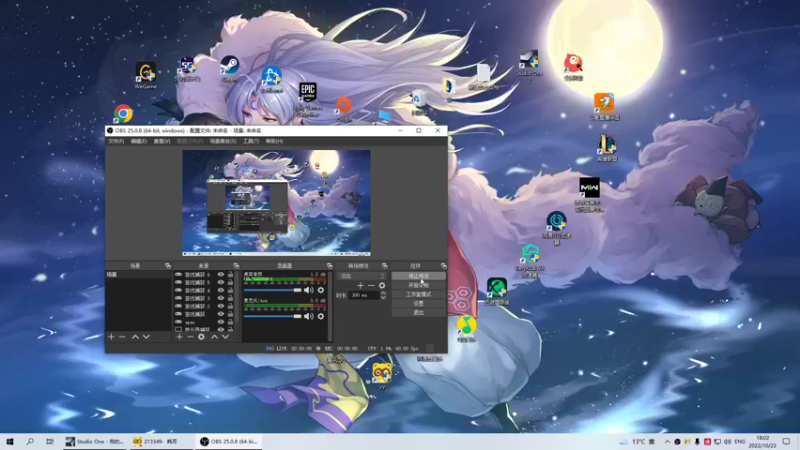Remove scene transition with minus icon
The height and width of the screenshot is (450, 800).
click(x=371, y=286)
